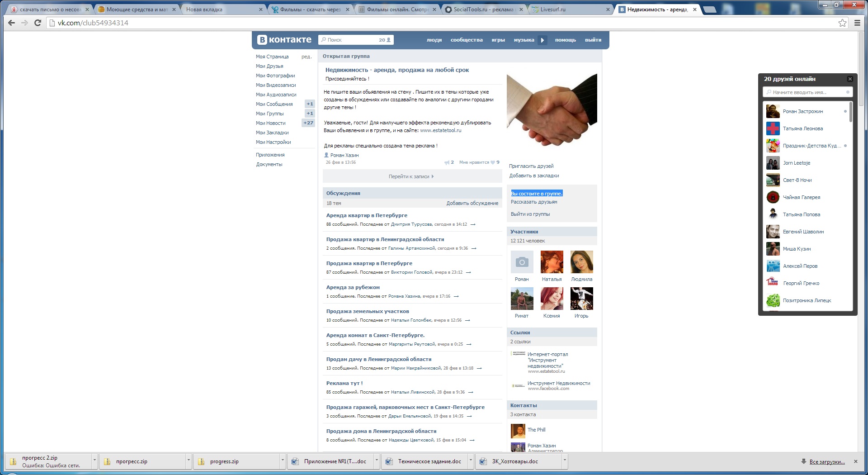Click the VK search field

[356, 40]
